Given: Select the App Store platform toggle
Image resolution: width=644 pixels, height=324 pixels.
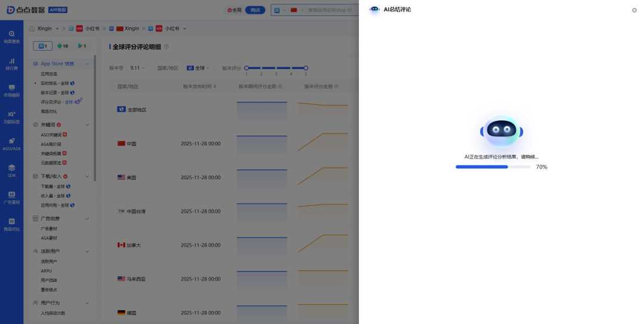Looking at the screenshot, I should click(x=43, y=46).
